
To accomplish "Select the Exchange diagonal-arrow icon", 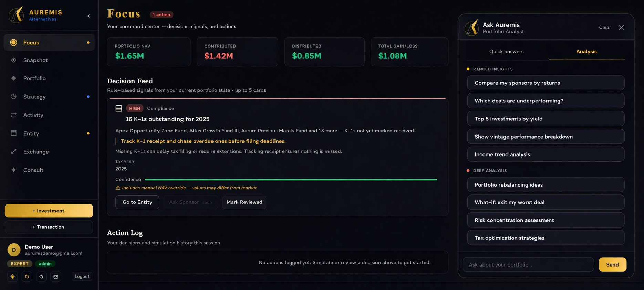I will (x=14, y=152).
